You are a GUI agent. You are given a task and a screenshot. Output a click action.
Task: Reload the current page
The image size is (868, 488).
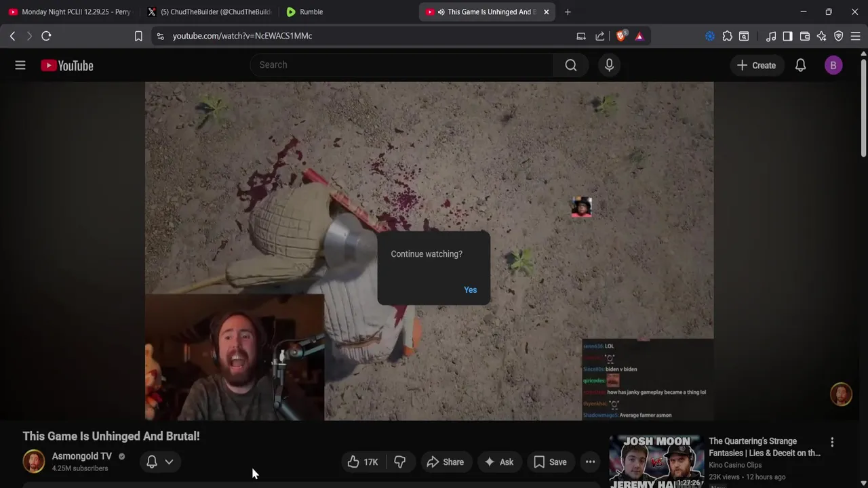(x=46, y=36)
